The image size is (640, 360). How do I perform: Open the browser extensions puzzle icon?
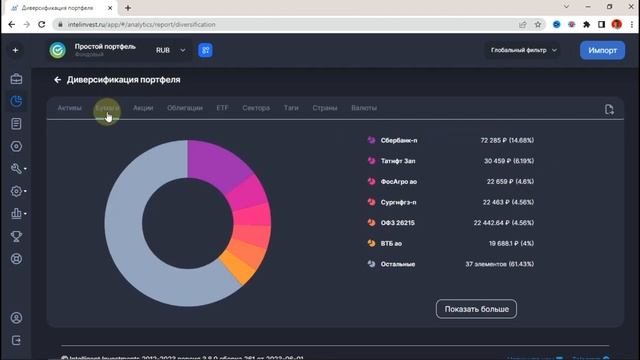click(x=587, y=24)
